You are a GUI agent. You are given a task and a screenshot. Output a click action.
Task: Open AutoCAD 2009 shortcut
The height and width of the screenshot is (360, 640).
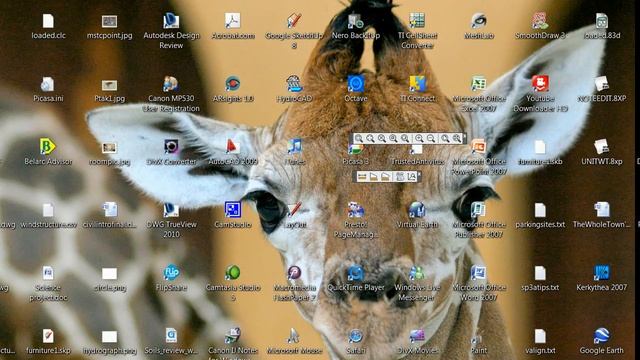(233, 147)
